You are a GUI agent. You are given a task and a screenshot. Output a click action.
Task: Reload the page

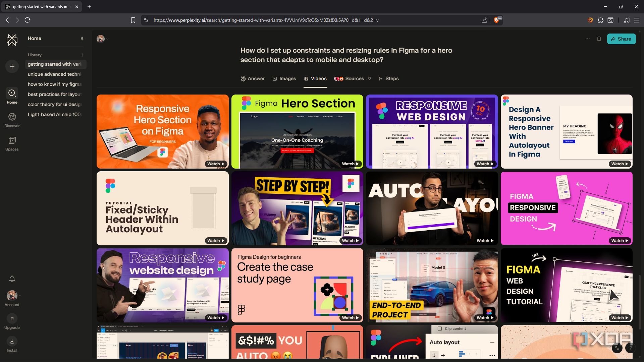[28, 20]
